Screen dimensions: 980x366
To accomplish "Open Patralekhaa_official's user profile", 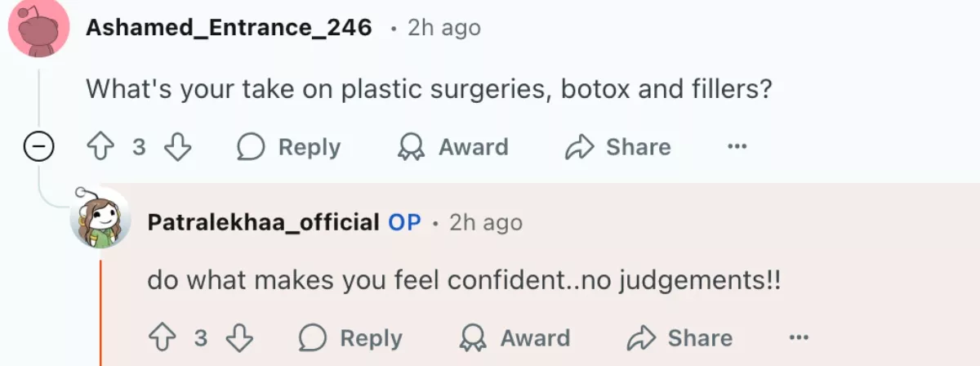I will coord(263,221).
